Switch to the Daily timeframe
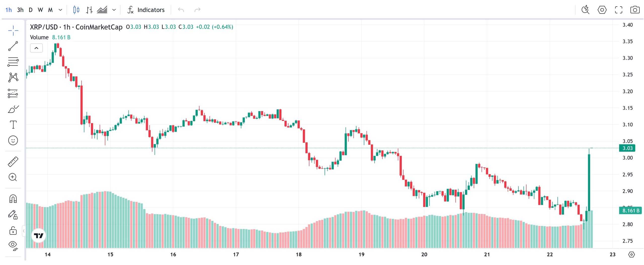 (30, 10)
